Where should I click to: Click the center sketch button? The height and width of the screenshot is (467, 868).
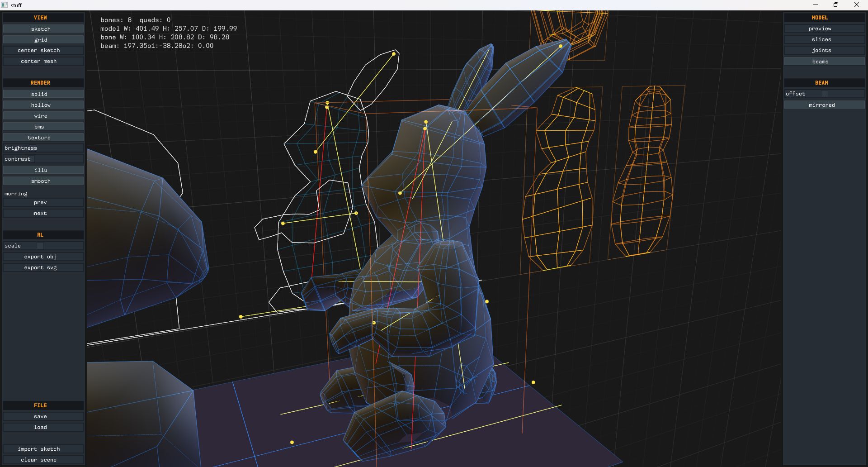pos(43,50)
